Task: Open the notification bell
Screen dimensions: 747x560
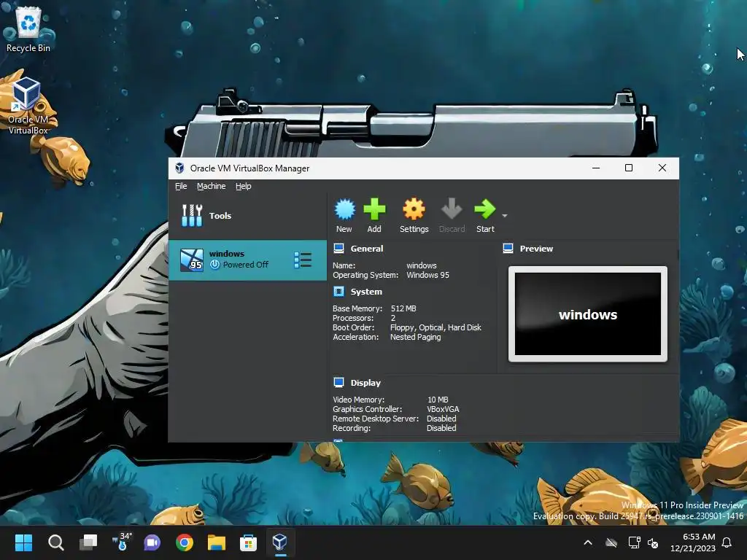Action: point(727,542)
